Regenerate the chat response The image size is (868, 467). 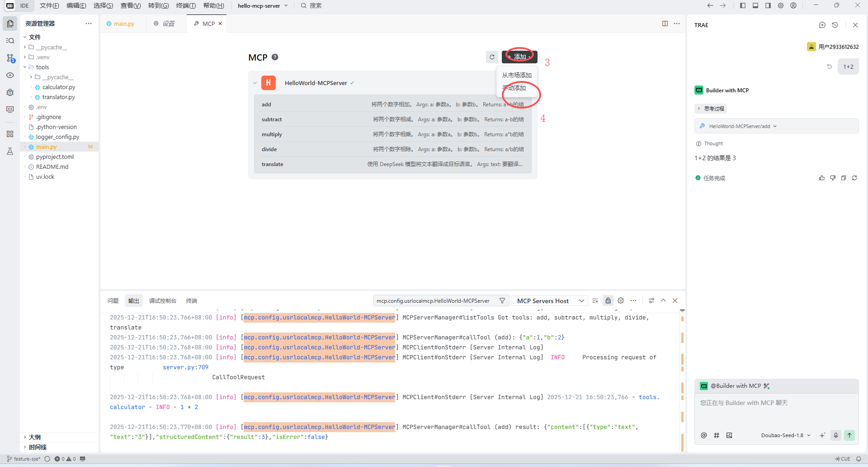854,178
